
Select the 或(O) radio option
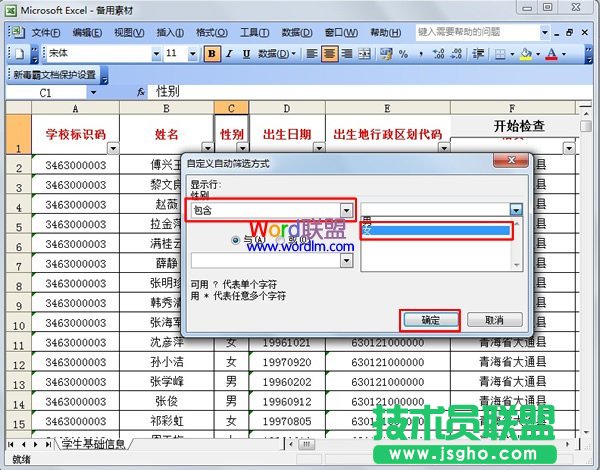pyautogui.click(x=280, y=240)
